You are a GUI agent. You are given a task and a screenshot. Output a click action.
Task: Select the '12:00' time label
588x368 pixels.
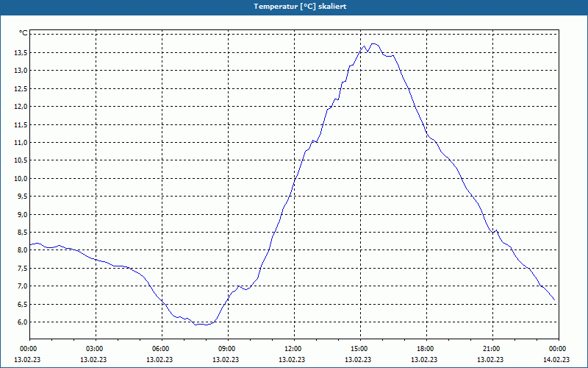[x=294, y=349]
